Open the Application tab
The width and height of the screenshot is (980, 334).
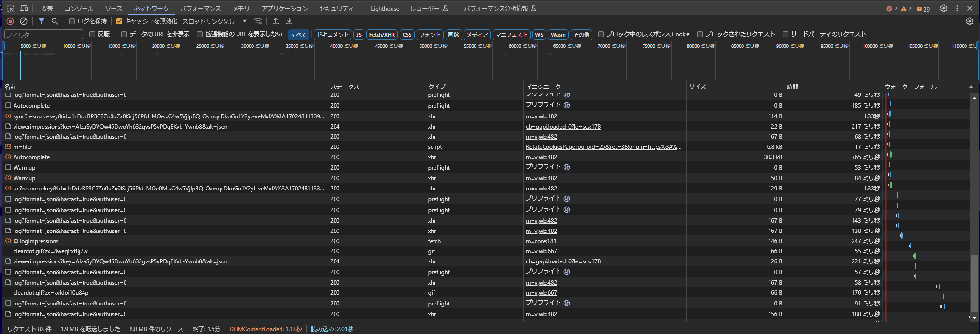click(284, 9)
